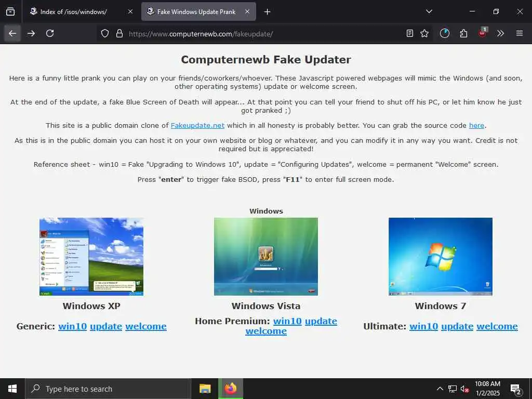The width and height of the screenshot is (532, 399).
Task: Reload the current page
Action: pyautogui.click(x=50, y=33)
